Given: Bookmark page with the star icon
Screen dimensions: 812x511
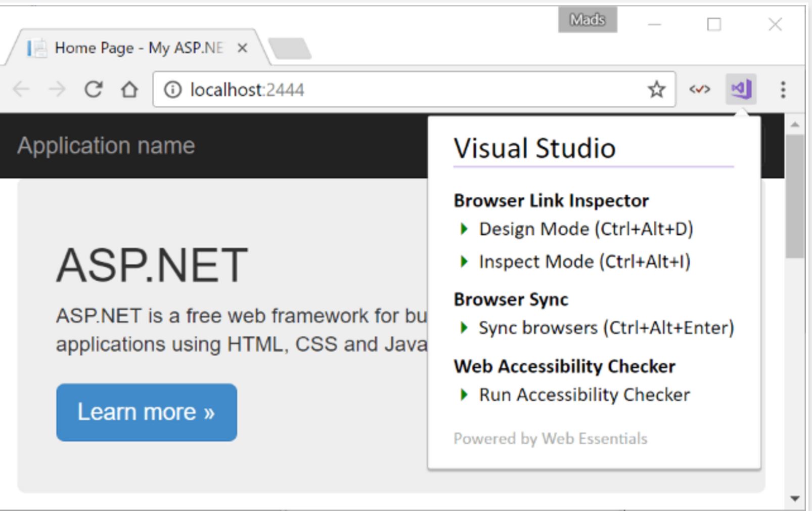Looking at the screenshot, I should click(x=656, y=90).
